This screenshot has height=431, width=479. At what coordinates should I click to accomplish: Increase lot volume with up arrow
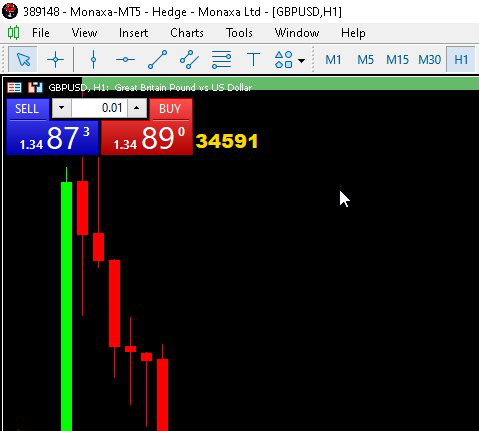137,108
